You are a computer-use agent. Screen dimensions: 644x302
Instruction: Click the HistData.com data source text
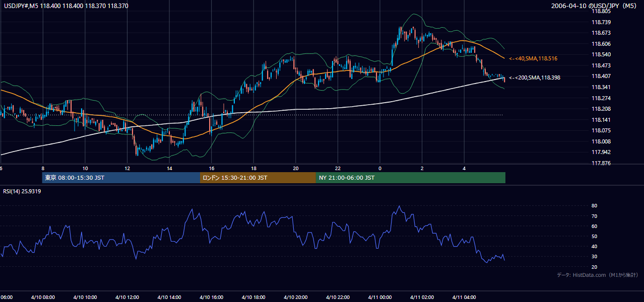[598, 275]
